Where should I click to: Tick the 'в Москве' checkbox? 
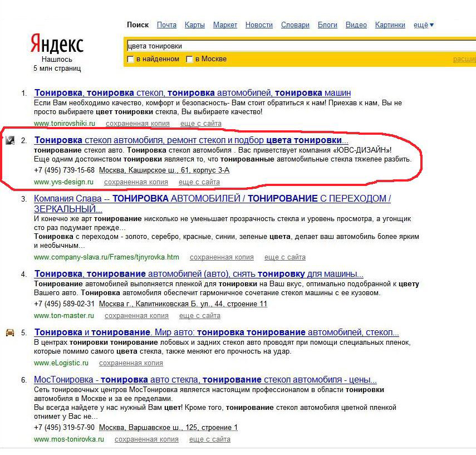point(189,59)
